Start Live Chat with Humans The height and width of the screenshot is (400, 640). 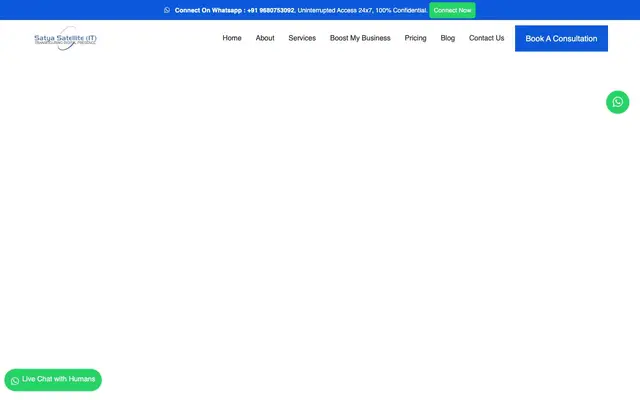point(53,380)
